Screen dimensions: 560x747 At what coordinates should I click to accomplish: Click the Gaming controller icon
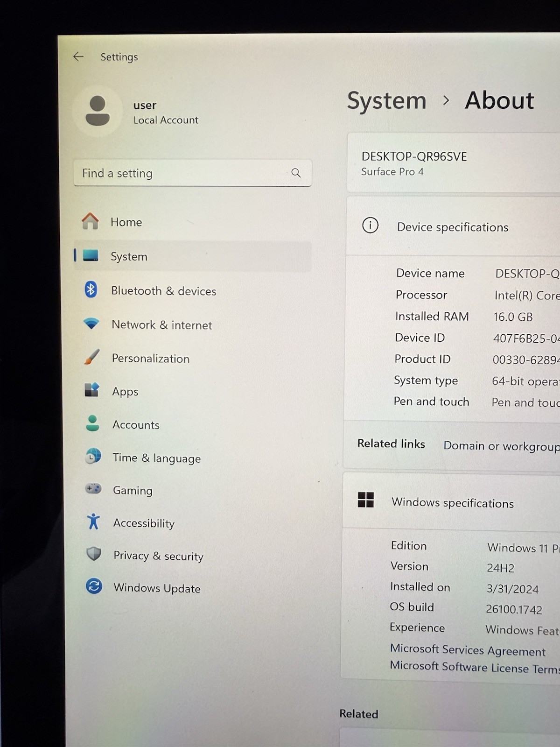[93, 489]
